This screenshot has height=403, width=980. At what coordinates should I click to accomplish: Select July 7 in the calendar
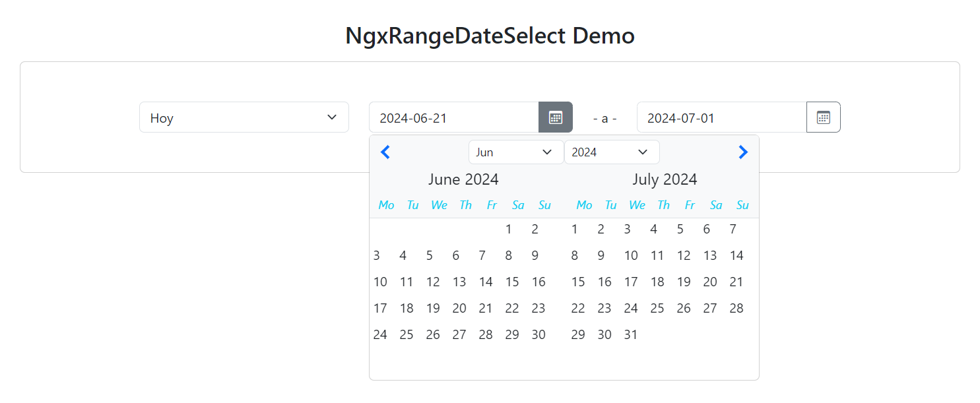[733, 230]
